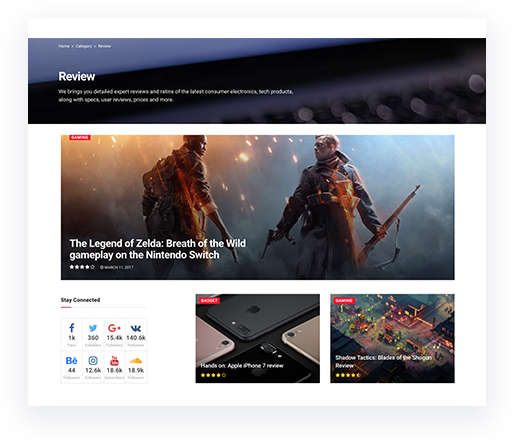Click the 15.4k followers count
The width and height of the screenshot is (514, 444).
point(114,338)
